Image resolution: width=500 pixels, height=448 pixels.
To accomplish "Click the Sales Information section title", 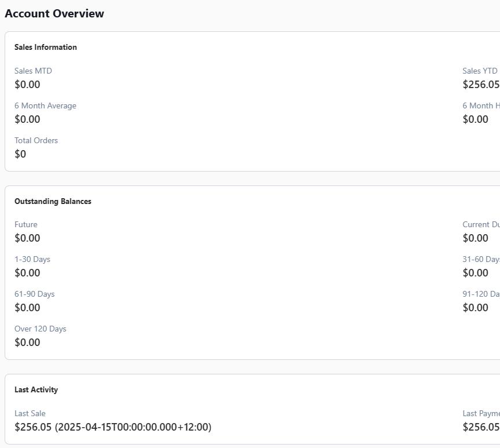I will coord(46,47).
